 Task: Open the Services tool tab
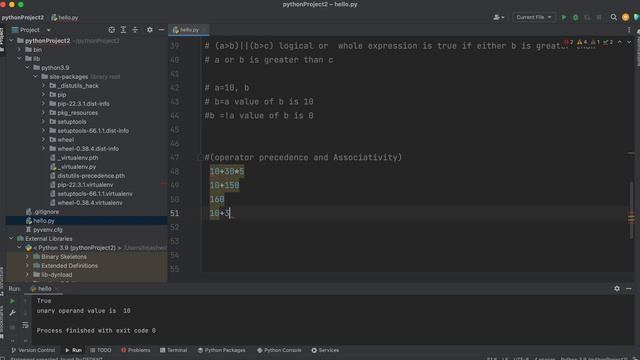tap(325, 350)
